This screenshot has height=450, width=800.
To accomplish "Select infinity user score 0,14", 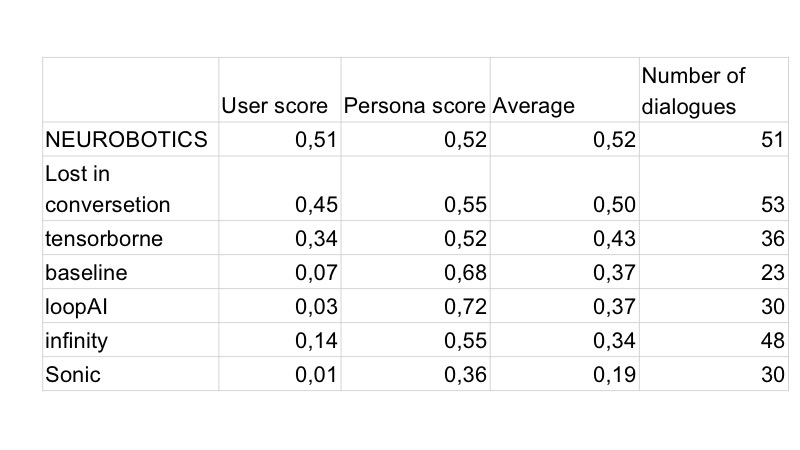I will [x=316, y=341].
